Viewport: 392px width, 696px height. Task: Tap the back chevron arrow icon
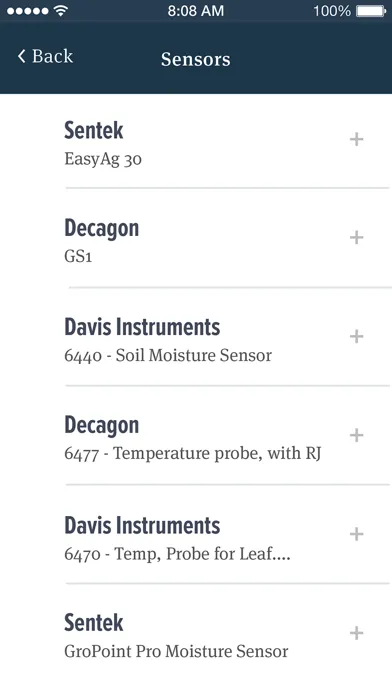pos(21,56)
